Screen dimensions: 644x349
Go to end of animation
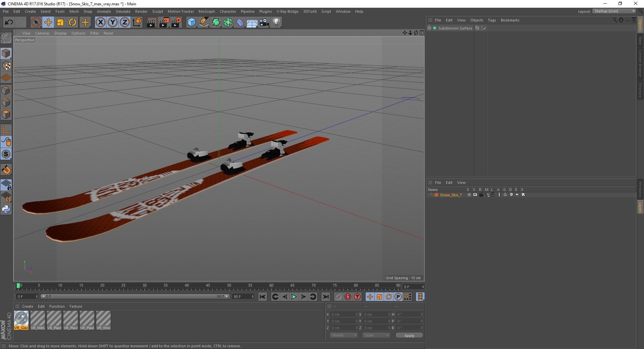325,297
